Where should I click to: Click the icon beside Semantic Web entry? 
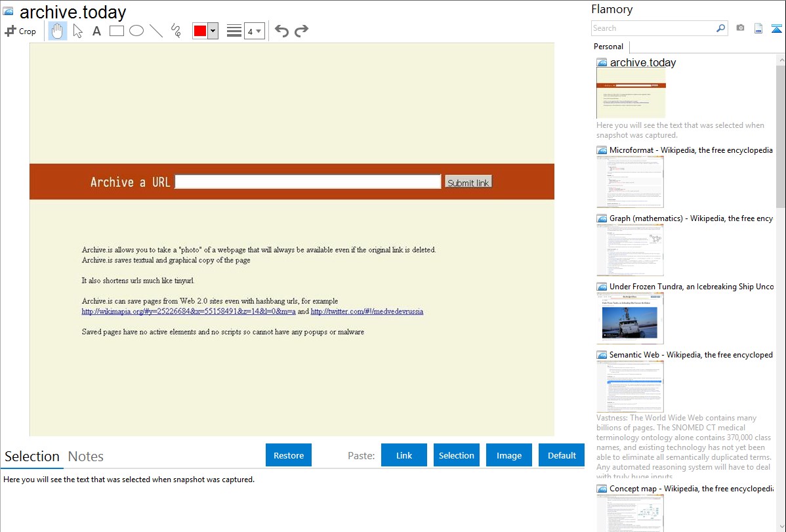602,354
